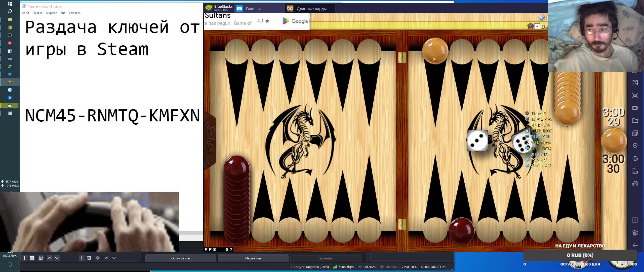The height and width of the screenshot is (272, 644).
Task: Click the shake device icon in BlueStacks
Action: tap(635, 158)
